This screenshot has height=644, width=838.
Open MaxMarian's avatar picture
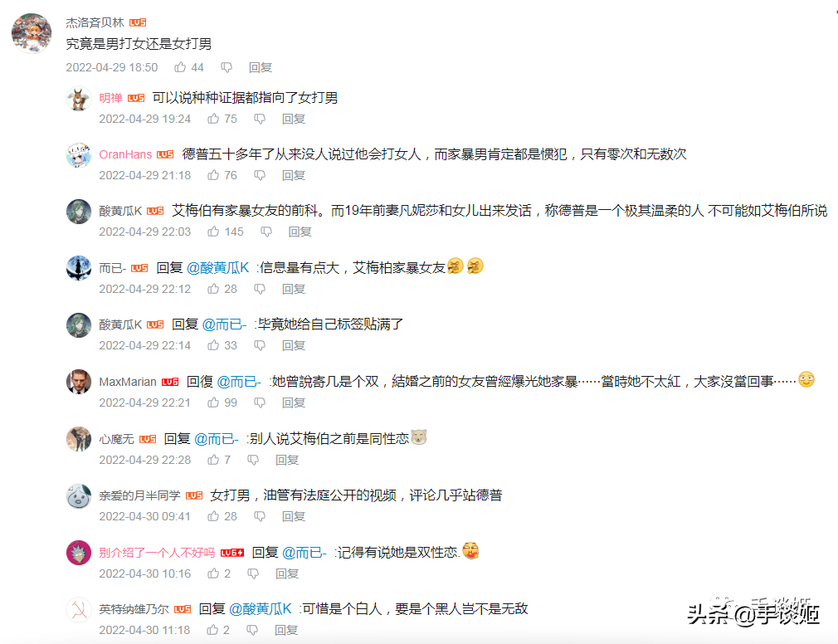tap(79, 382)
